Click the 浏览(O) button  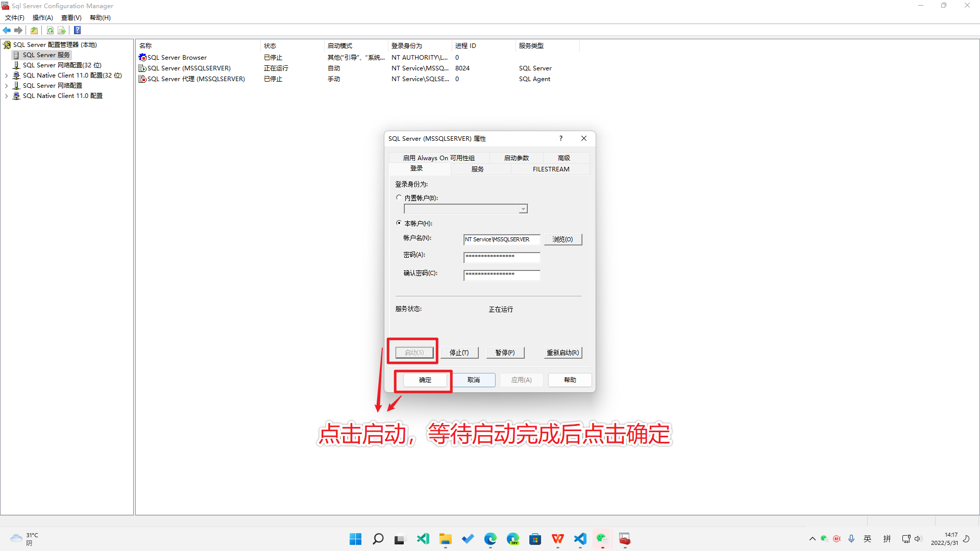tap(563, 240)
